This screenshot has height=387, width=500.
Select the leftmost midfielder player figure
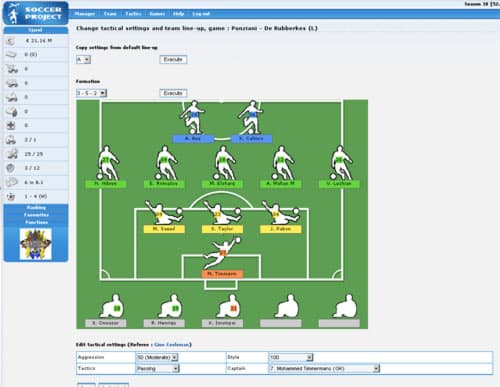tap(107, 163)
